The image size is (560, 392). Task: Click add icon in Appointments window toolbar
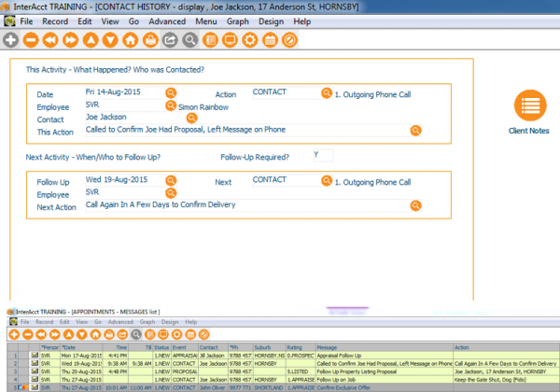[x=14, y=334]
